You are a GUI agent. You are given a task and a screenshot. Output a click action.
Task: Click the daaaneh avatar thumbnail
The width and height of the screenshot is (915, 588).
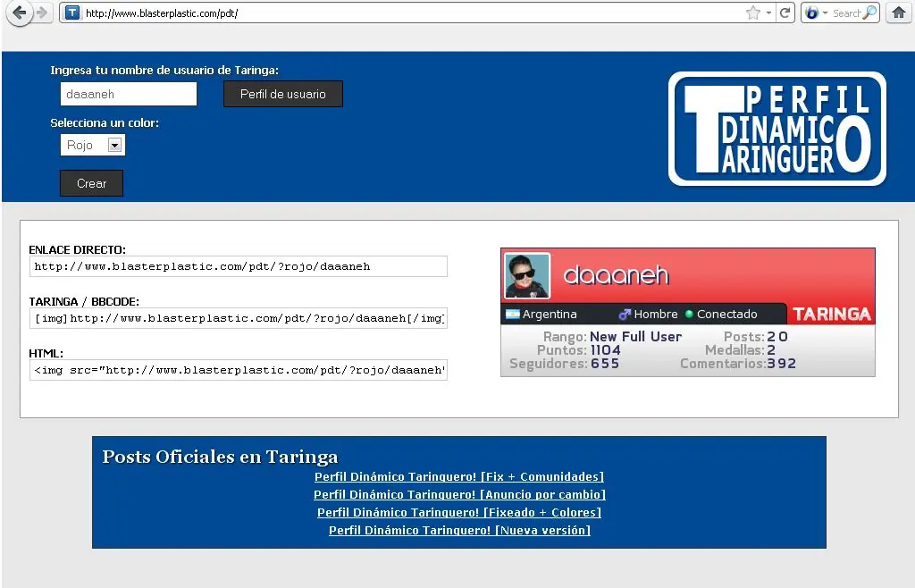click(x=527, y=276)
